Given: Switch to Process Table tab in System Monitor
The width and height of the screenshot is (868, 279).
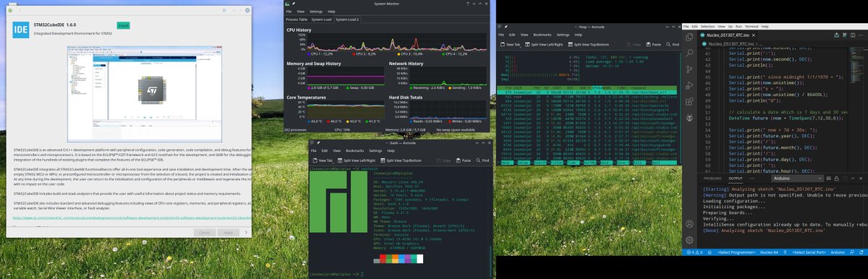Looking at the screenshot, I should (297, 20).
